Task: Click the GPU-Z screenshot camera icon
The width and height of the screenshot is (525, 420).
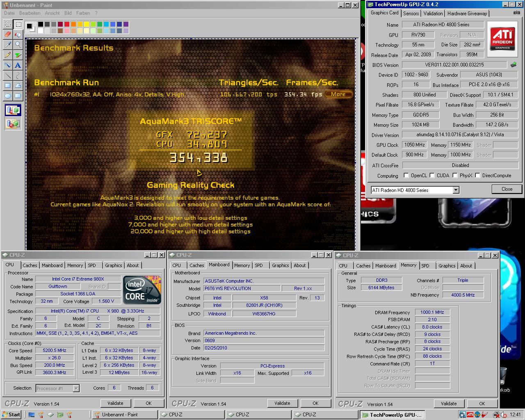Action: click(x=516, y=13)
